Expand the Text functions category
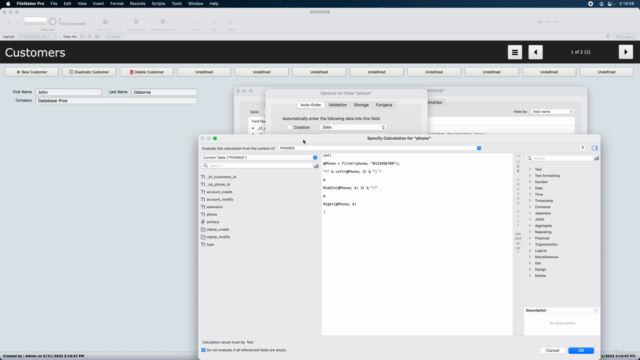The image size is (640, 360). point(530,169)
